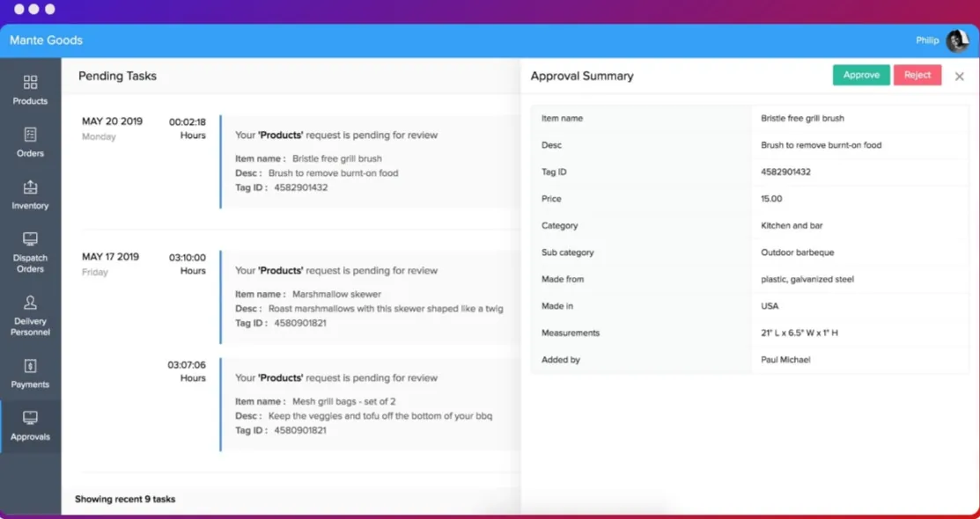Open the Bristle free grill brush task
Screen dimensions: 980x519
pos(372,162)
